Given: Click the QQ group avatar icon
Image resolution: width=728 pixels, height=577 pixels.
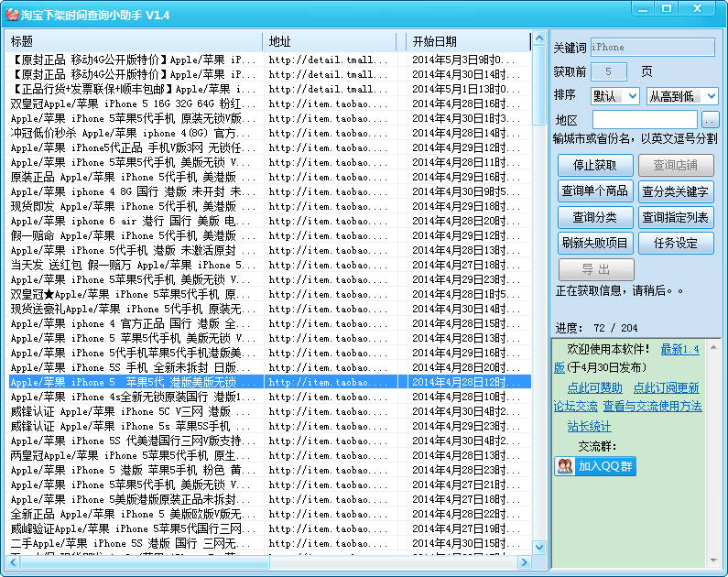Looking at the screenshot, I should pyautogui.click(x=565, y=466).
